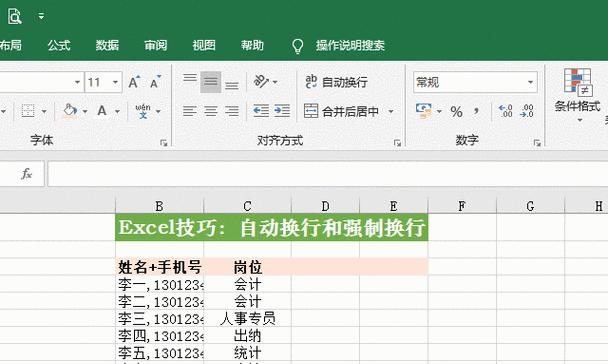Select column G header
The height and width of the screenshot is (364, 608).
click(530, 206)
